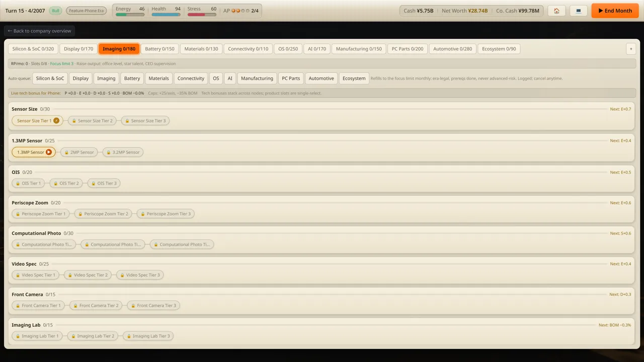Viewport: 644px width, 362px height.
Task: Toggle auto-queue for Ecosystem
Action: 354,78
